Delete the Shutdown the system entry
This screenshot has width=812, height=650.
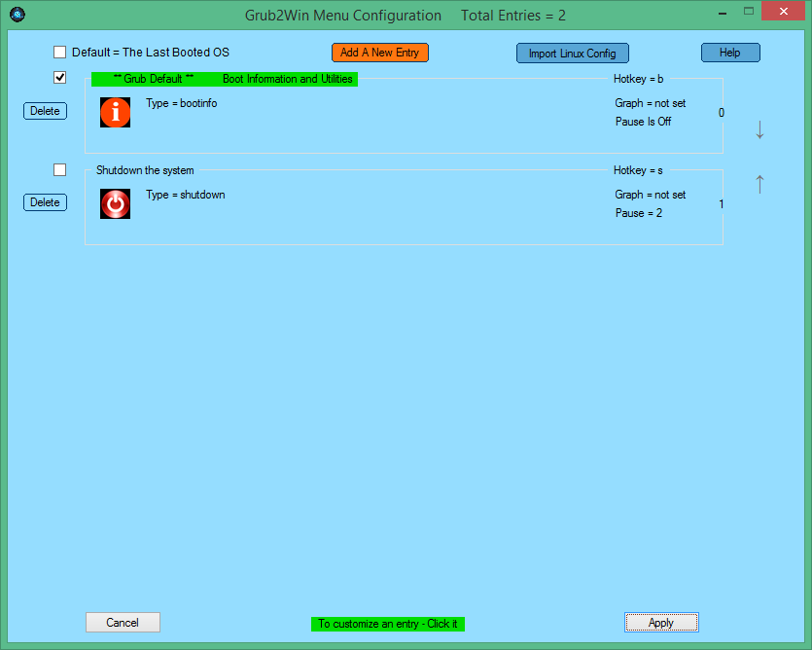(45, 202)
